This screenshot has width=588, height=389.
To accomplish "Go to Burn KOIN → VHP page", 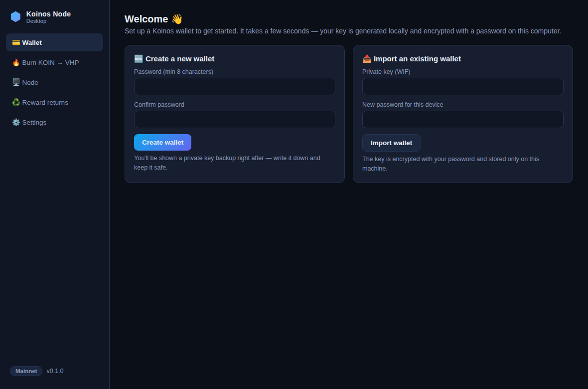I will tap(54, 62).
